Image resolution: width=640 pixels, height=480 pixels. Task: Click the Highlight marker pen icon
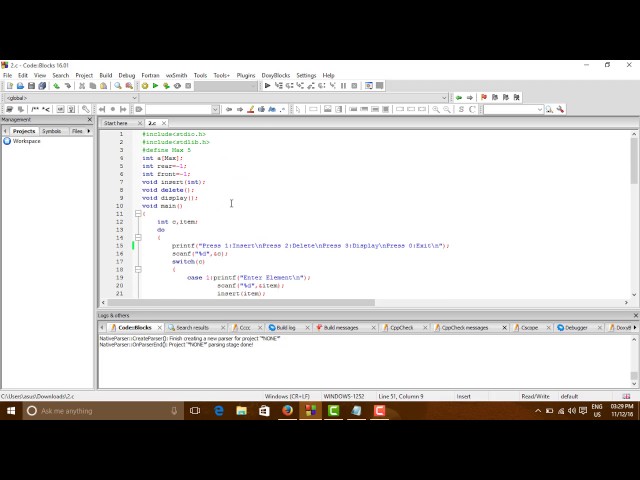point(251,109)
